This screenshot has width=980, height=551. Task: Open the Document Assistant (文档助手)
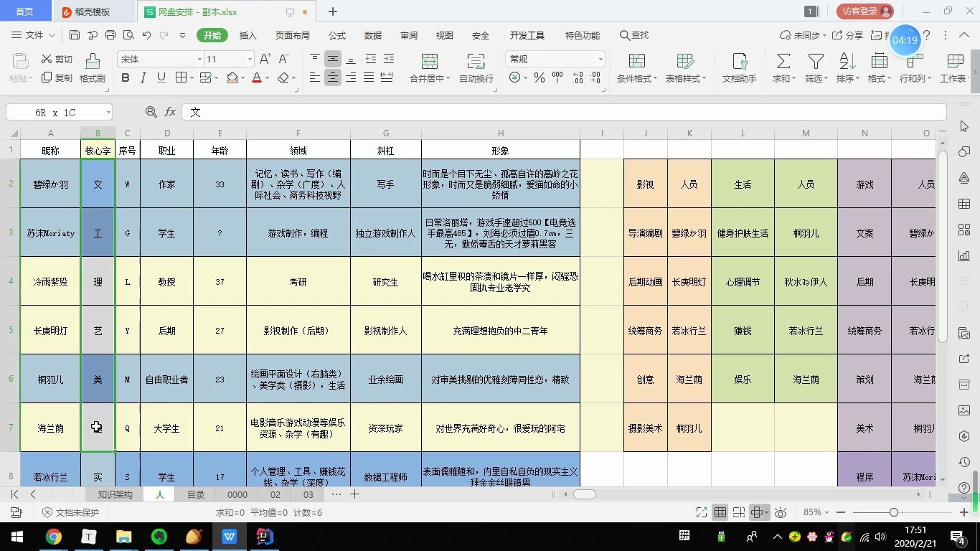coord(739,68)
